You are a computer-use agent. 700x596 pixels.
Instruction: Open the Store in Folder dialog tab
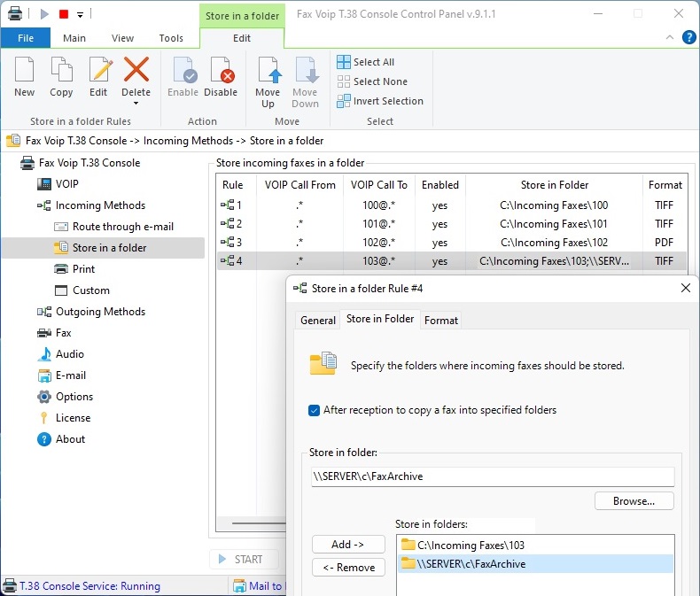pos(380,319)
